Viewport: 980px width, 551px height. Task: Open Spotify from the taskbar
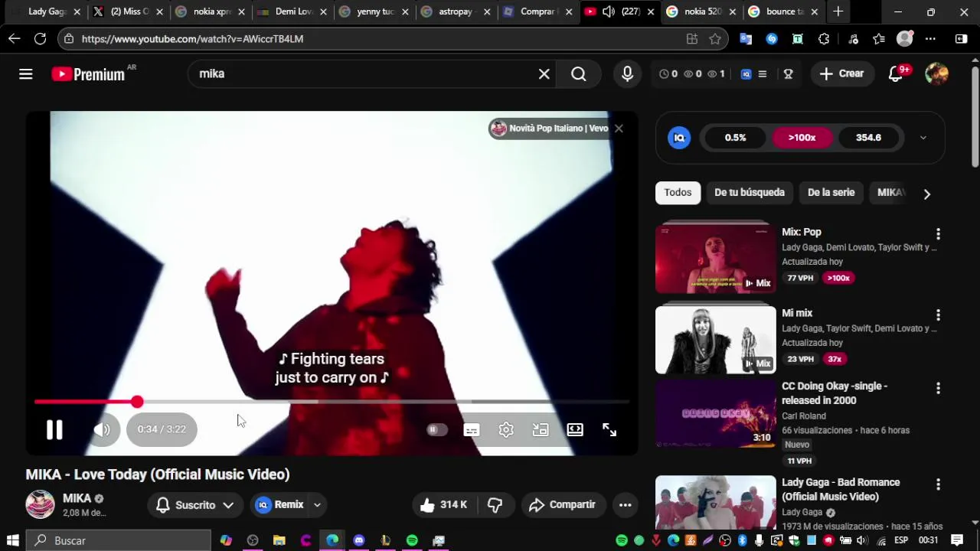(412, 540)
